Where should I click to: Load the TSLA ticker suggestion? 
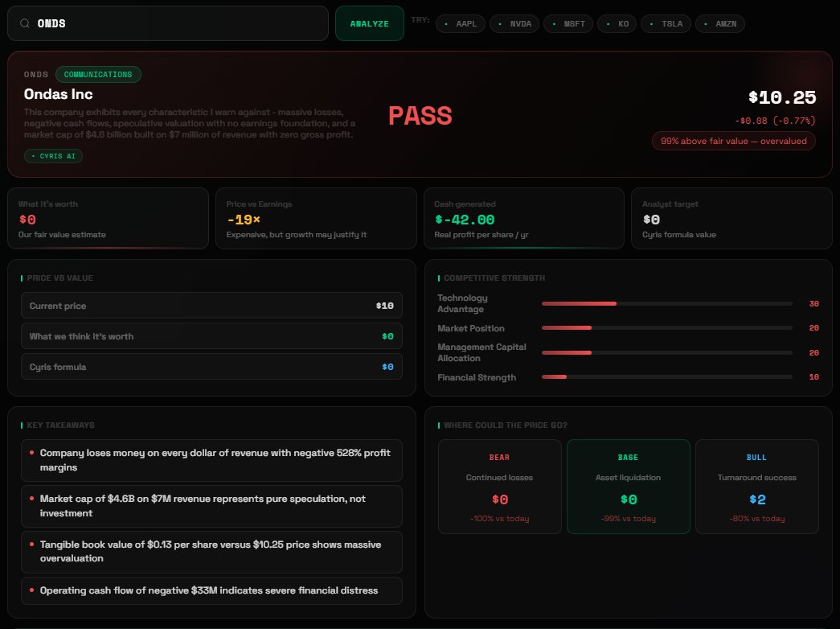pyautogui.click(x=666, y=23)
